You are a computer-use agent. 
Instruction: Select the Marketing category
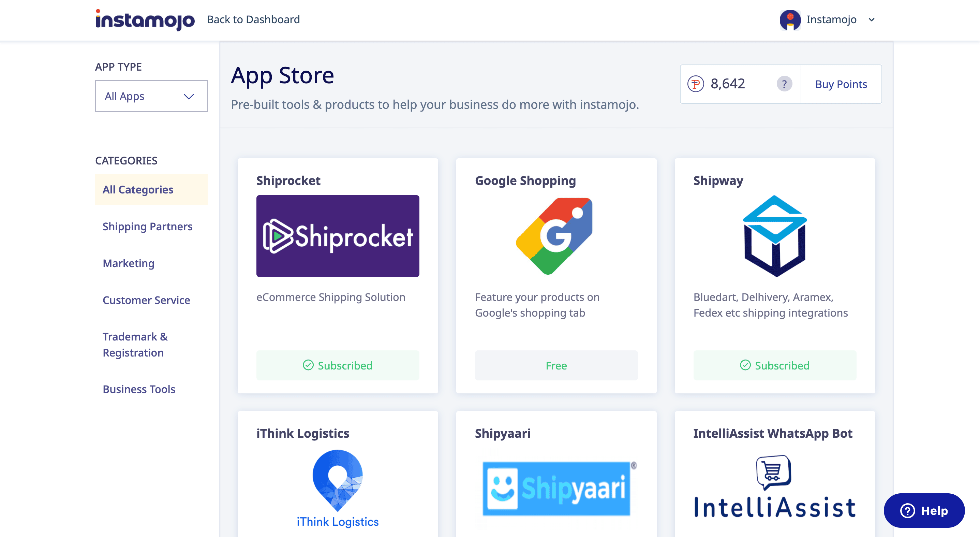(128, 263)
